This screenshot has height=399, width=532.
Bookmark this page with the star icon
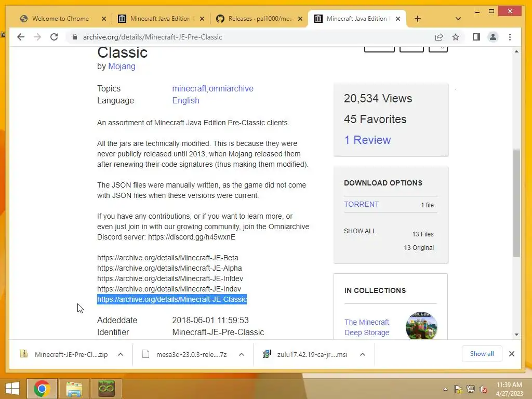pos(456,37)
